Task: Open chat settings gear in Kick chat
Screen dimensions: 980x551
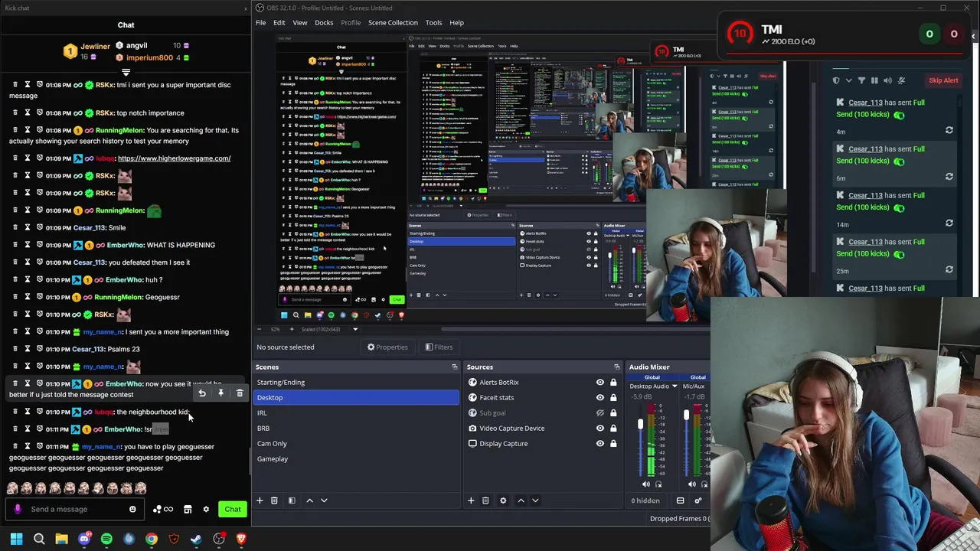Action: point(206,510)
